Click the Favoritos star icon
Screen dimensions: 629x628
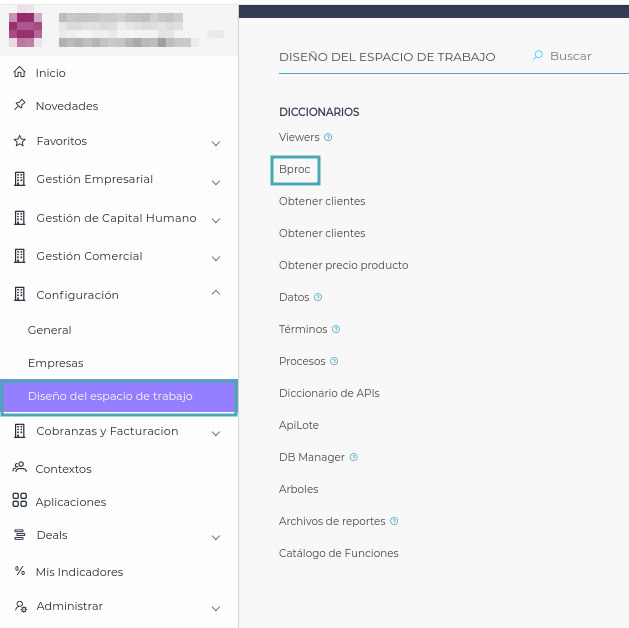point(19,141)
